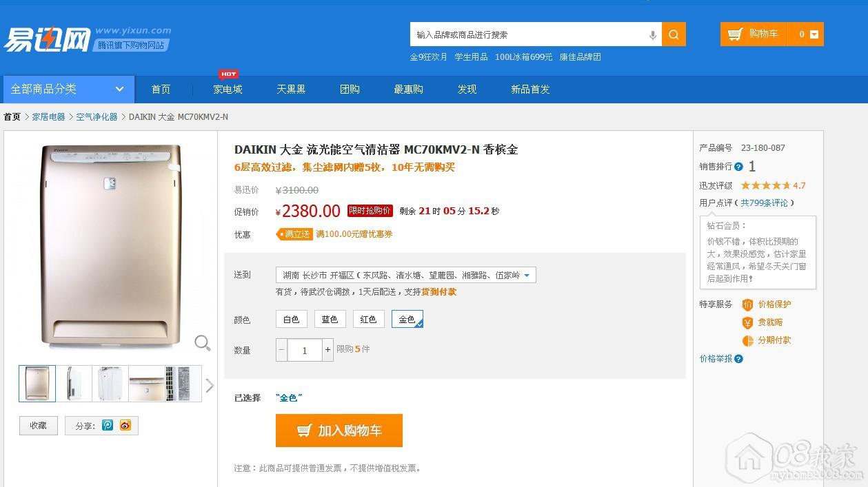Viewport: 868px width, 487px height.
Task: Click the orange search magnifier button
Action: pyautogui.click(x=674, y=34)
